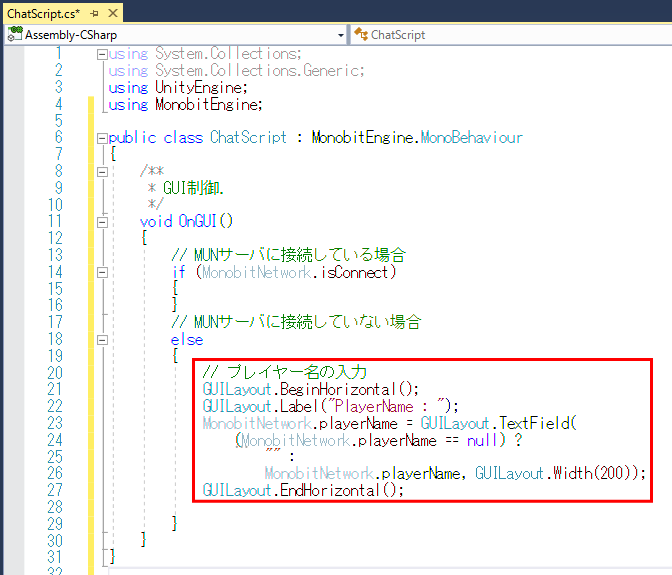Click on GUILayout.TextField( call
This screenshot has height=575, width=672.
point(499,423)
